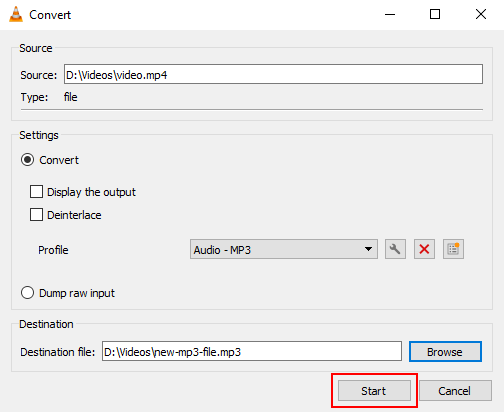Create a new profile icon
Screen dimensions: 504x412
coord(453,249)
